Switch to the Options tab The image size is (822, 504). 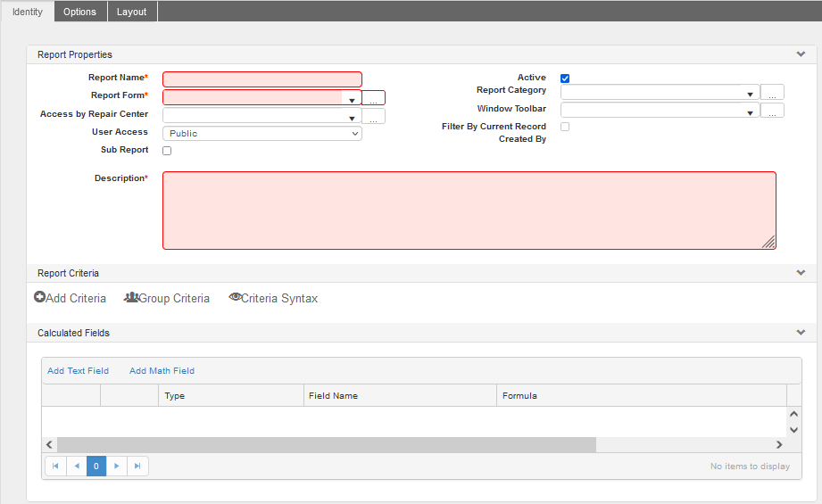tap(80, 12)
